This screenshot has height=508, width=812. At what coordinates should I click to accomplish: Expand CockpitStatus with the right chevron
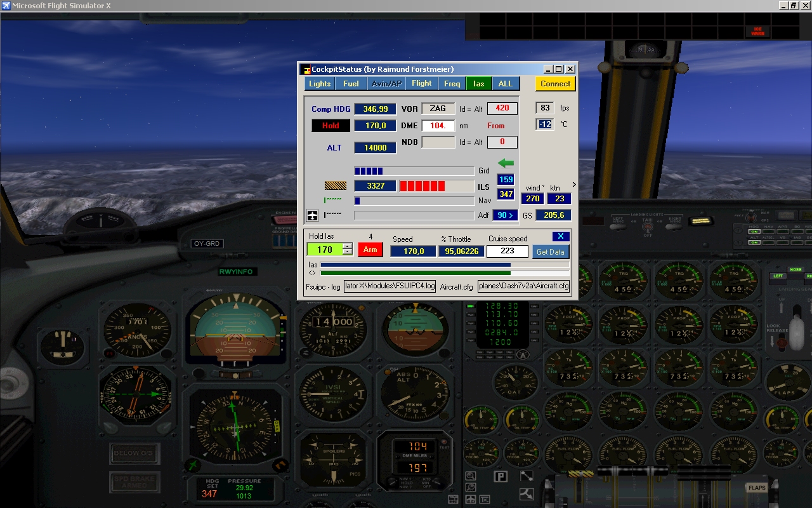tap(574, 185)
